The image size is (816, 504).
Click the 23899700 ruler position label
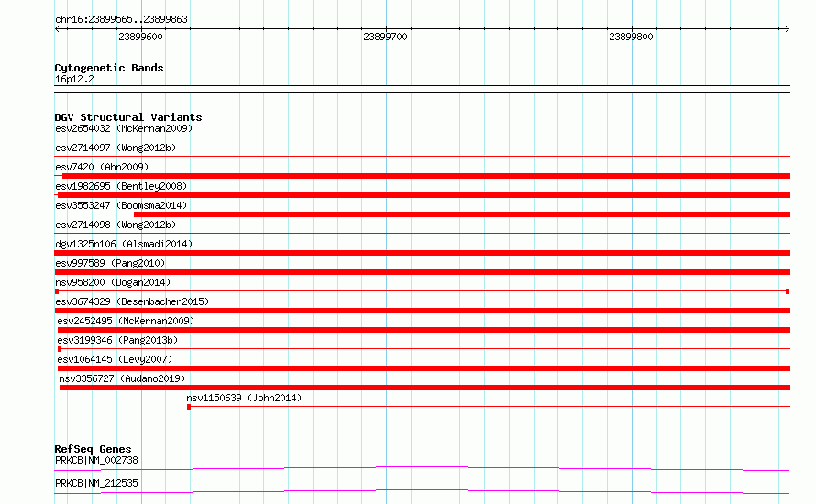[386, 37]
